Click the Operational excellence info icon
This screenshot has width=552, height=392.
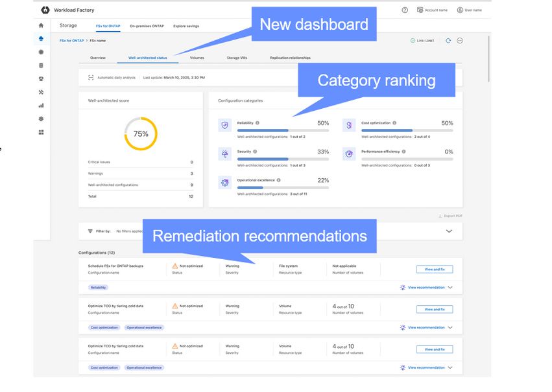[278, 180]
